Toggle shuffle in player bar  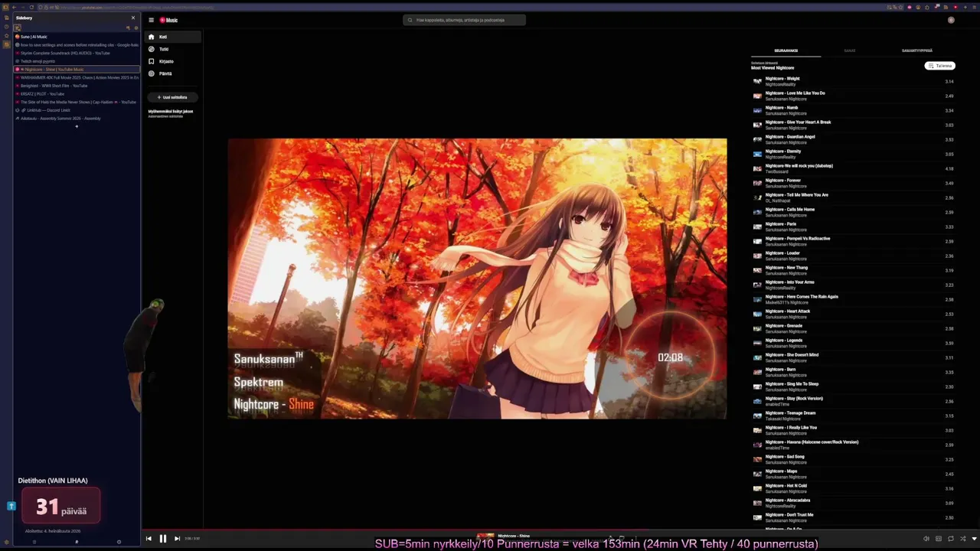tap(963, 539)
